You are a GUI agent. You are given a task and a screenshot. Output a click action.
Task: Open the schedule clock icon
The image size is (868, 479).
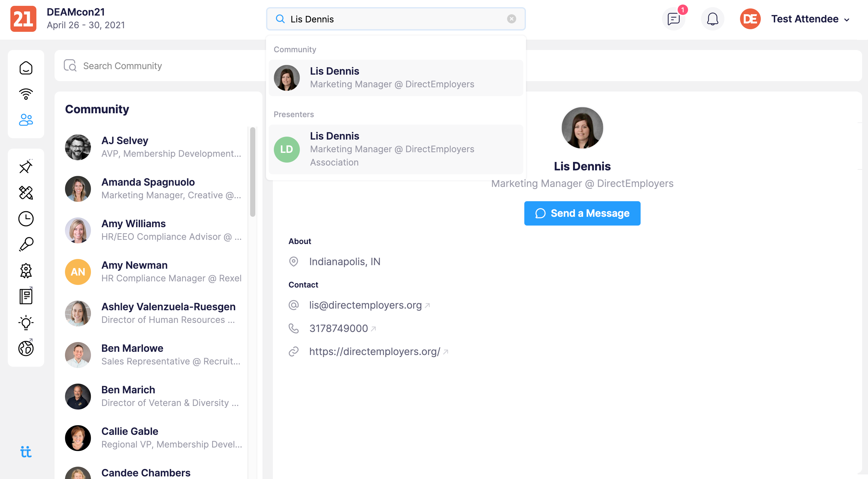click(x=26, y=219)
